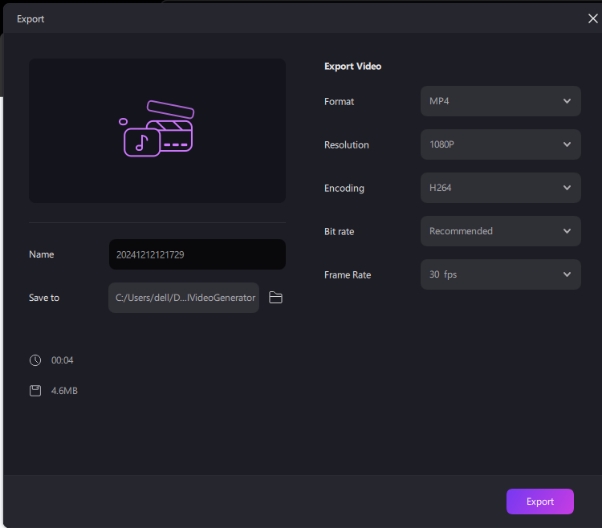Click the Save to label
This screenshot has height=528, width=602.
44,298
